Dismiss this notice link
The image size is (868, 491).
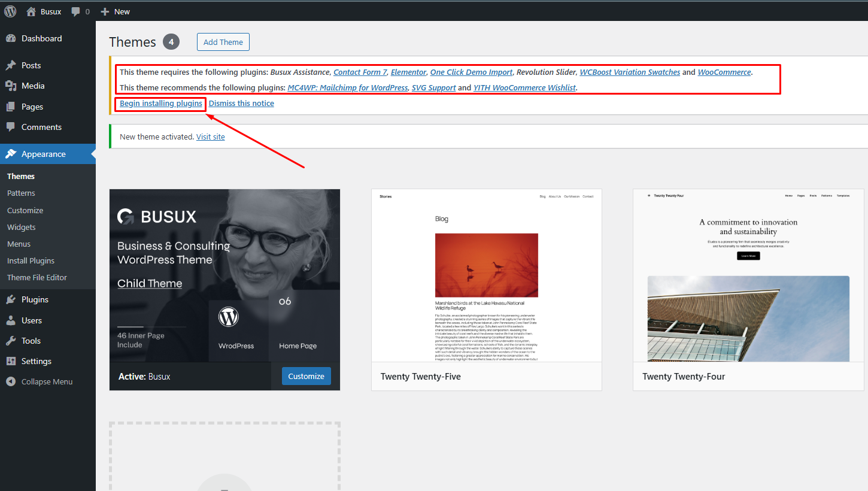[x=241, y=103]
